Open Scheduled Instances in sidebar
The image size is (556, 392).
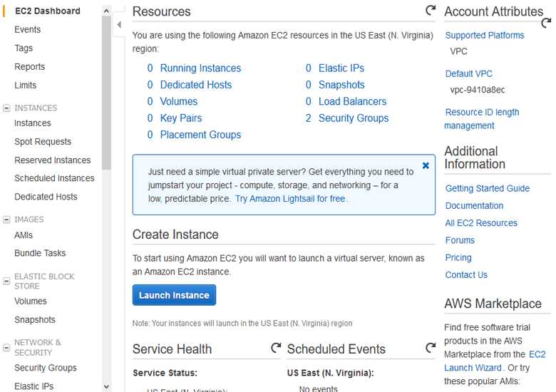[x=54, y=178]
